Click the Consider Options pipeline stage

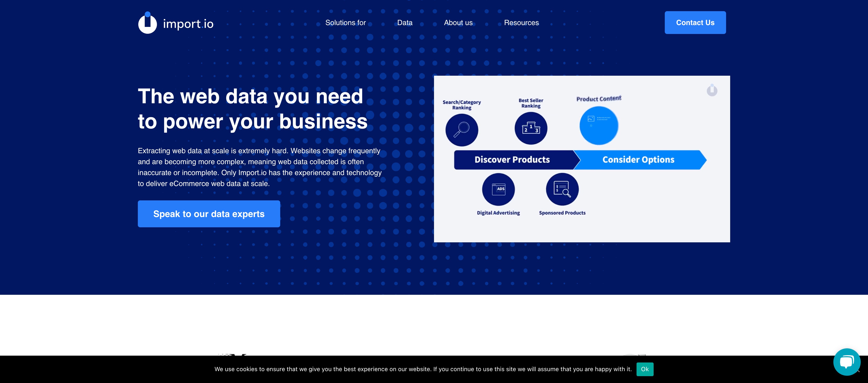point(638,159)
